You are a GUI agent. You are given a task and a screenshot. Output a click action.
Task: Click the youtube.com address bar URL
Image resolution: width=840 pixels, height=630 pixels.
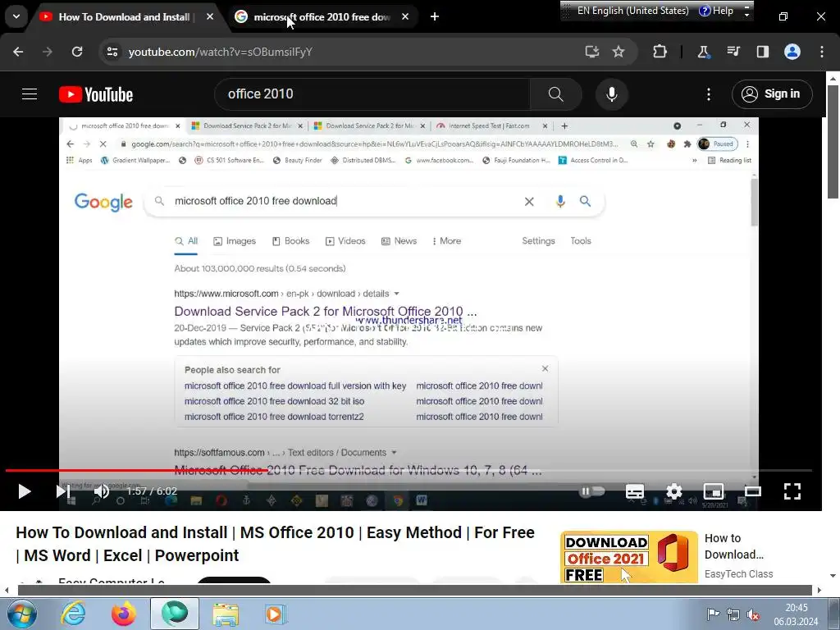[x=220, y=52]
